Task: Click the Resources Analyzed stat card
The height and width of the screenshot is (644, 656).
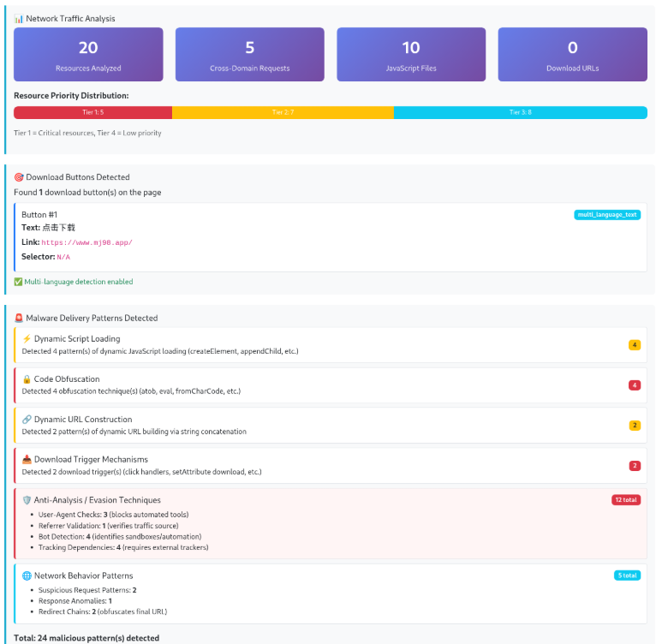Action: point(88,55)
